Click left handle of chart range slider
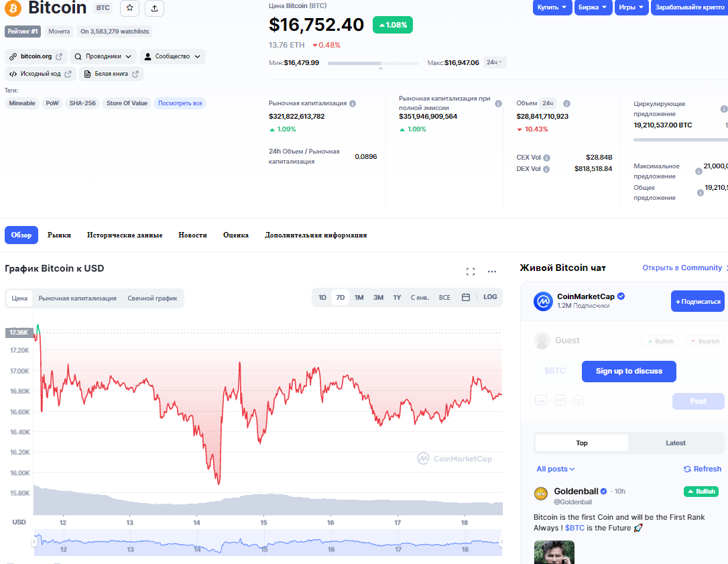This screenshot has width=728, height=564. click(x=34, y=542)
